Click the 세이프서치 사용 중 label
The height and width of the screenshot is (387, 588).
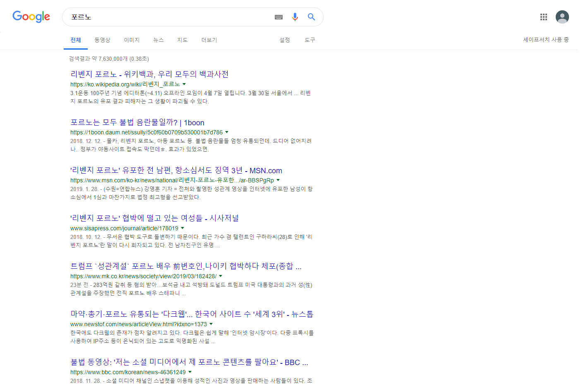[x=546, y=40]
